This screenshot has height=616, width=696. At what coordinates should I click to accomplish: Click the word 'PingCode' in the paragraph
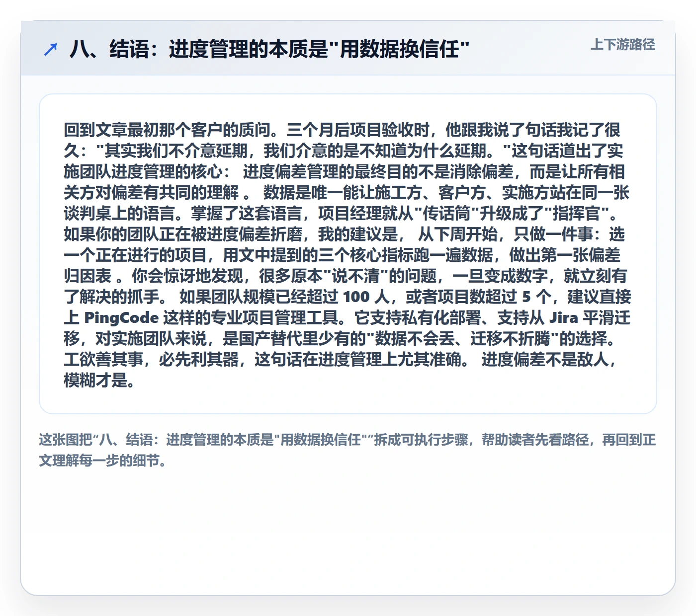[121, 317]
